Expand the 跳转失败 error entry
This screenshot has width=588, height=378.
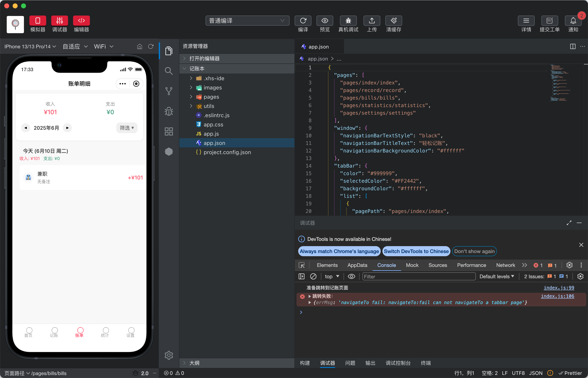point(310,296)
